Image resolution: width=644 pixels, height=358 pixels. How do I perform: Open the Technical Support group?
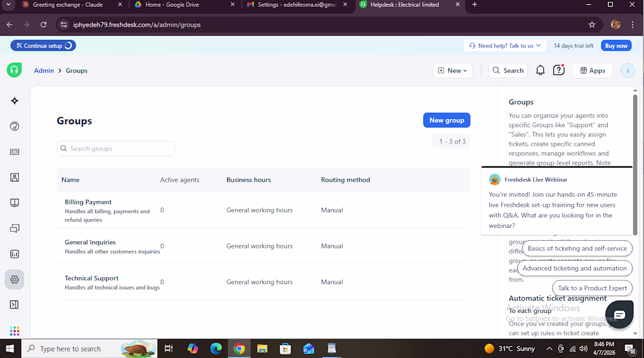tap(91, 278)
